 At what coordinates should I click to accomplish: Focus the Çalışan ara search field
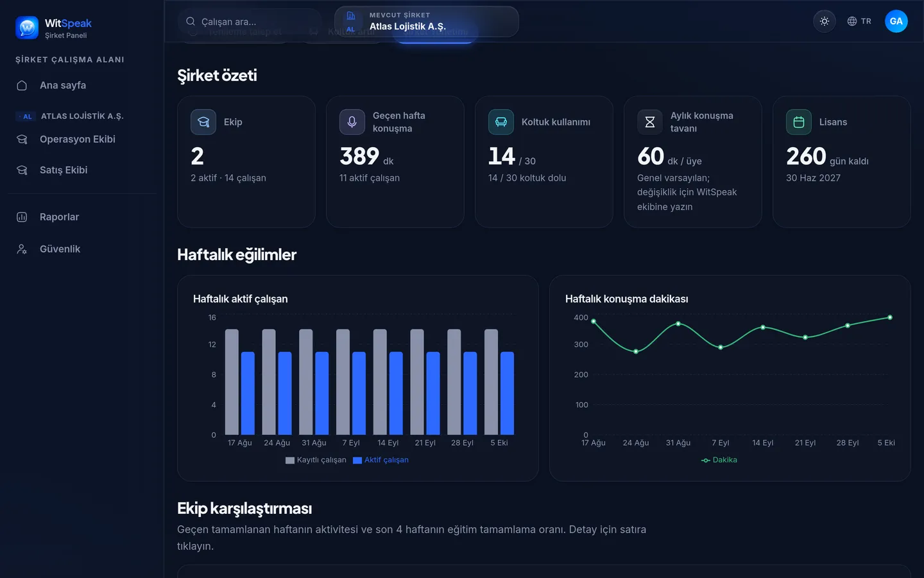pyautogui.click(x=250, y=22)
